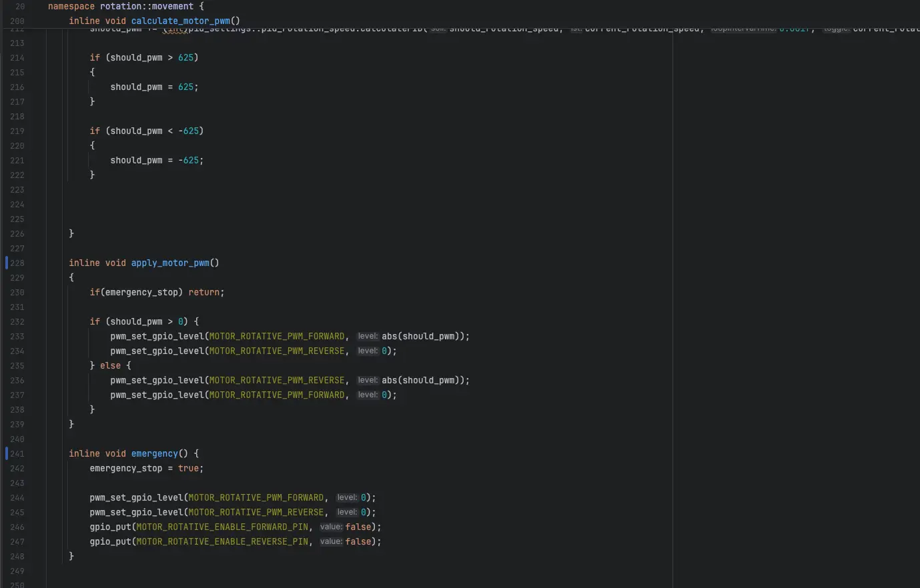Click the 'return' keyword on line 230
The height and width of the screenshot is (588, 920).
(203, 293)
